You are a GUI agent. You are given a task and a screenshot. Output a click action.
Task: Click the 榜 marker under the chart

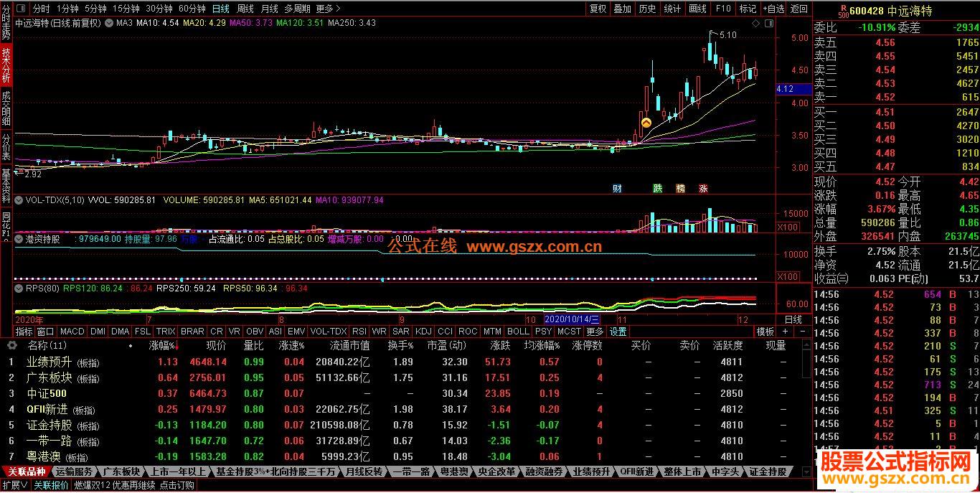point(680,189)
